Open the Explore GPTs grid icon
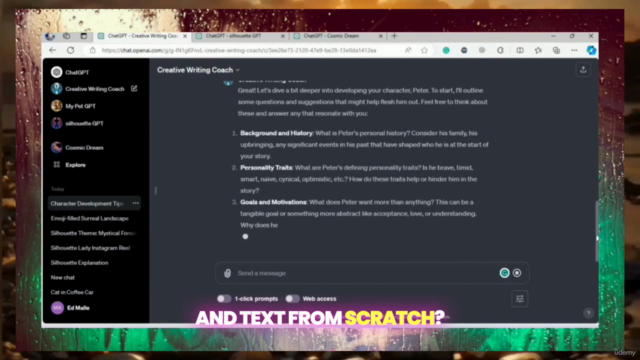Screen dimensions: 640x360 [56, 164]
